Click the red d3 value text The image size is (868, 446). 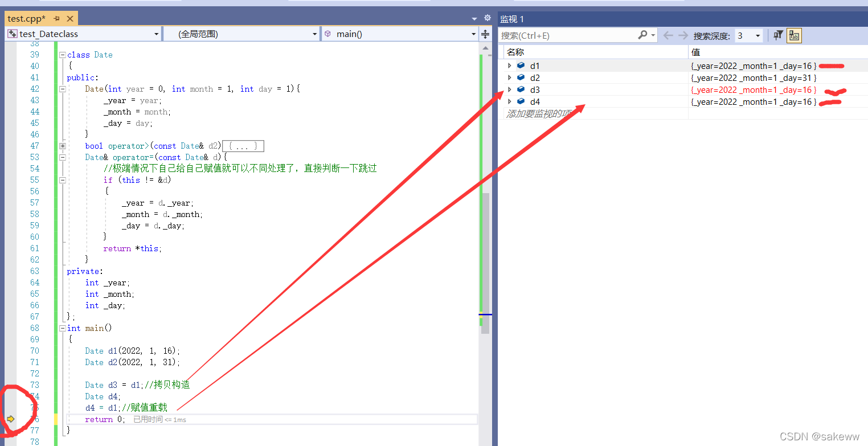click(x=754, y=90)
